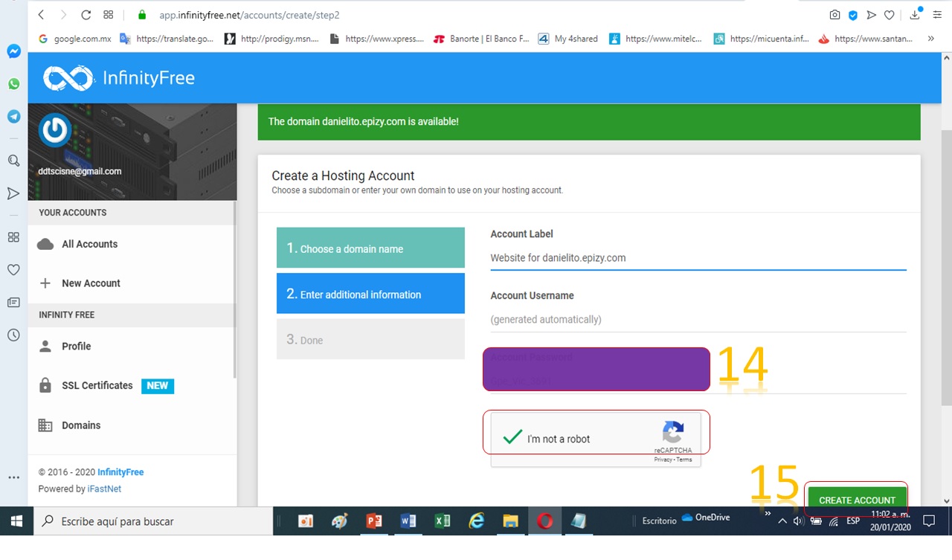This screenshot has width=952, height=560.
Task: Open Messenger in the browser sidebar
Action: [x=13, y=51]
